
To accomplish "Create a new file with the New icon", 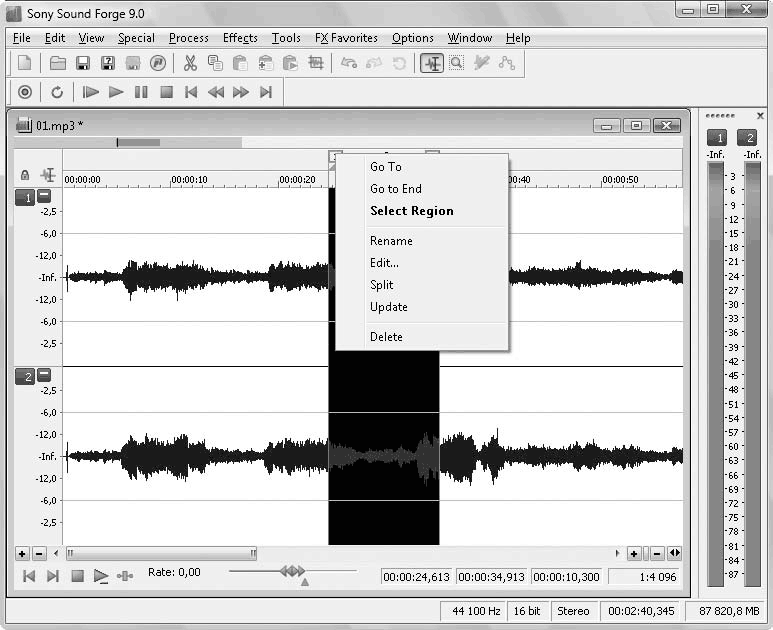I will tap(25, 63).
